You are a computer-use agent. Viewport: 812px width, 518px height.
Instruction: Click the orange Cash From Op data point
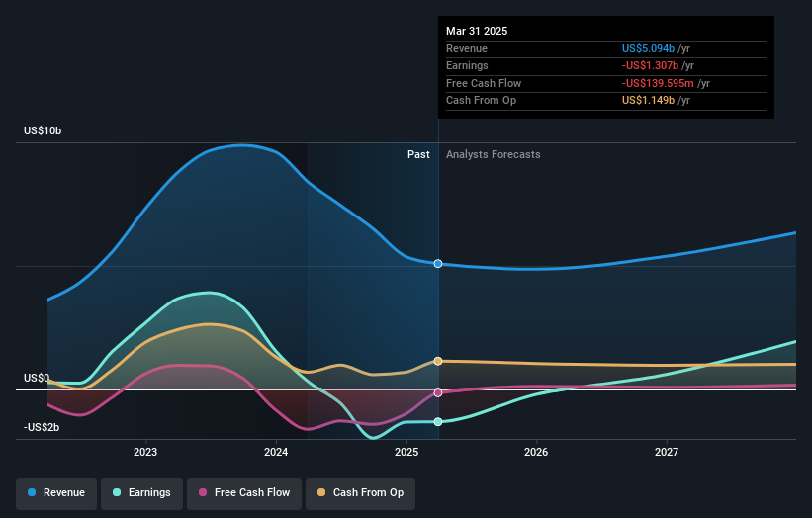pos(438,361)
